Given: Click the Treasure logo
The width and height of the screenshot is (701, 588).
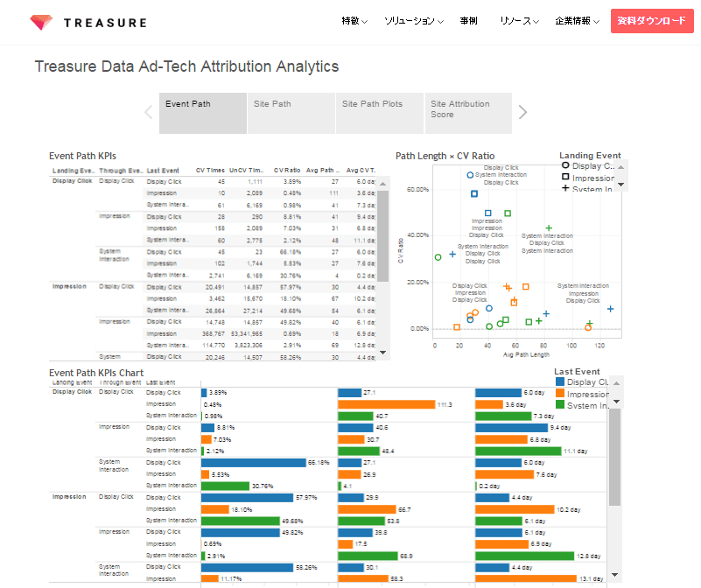Looking at the screenshot, I should point(88,23).
